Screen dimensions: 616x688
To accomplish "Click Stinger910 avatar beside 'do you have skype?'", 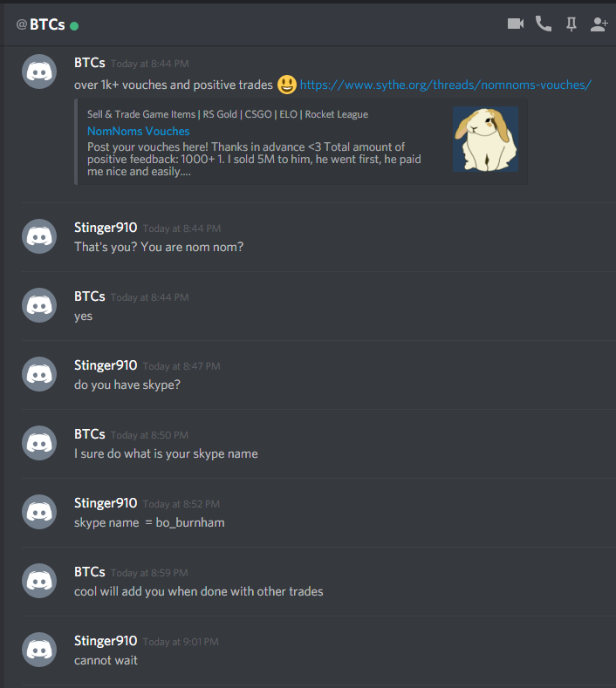I will 39,374.
